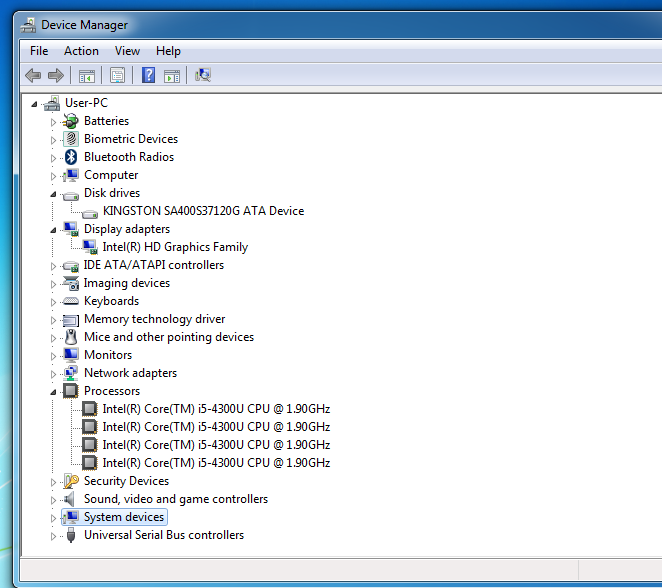Click Show/Hide Action Pane toolbar icon
Screen dimensions: 662x588
[x=172, y=76]
